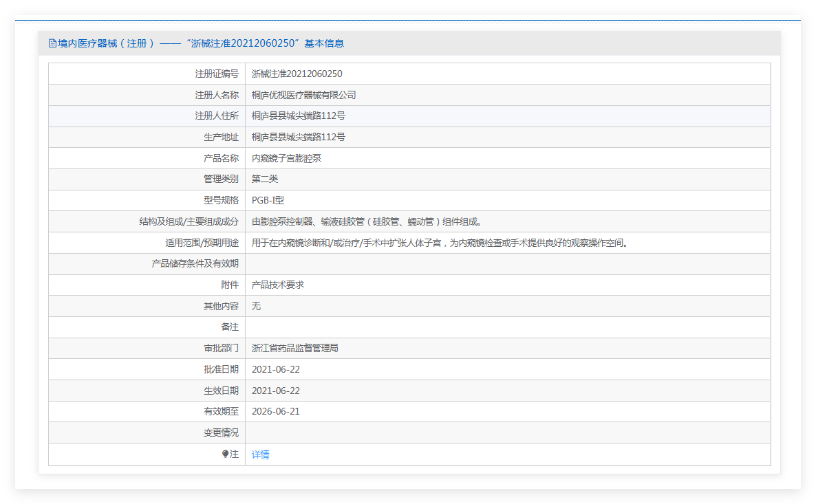816x504 pixels.
Task: Click the 有效期至 label
Action: tap(221, 411)
